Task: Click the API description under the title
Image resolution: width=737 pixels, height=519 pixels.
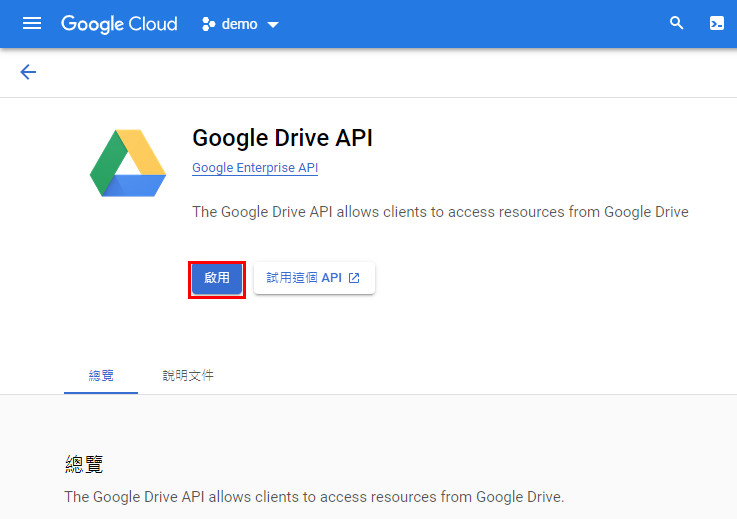Action: pos(440,212)
